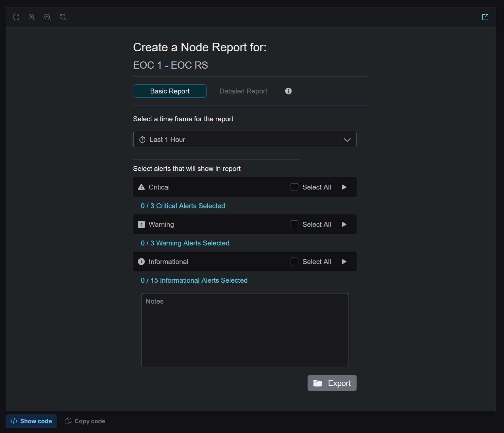Click '0 / 3 Critical Alerts Selected' text
The image size is (504, 433).
click(x=183, y=206)
